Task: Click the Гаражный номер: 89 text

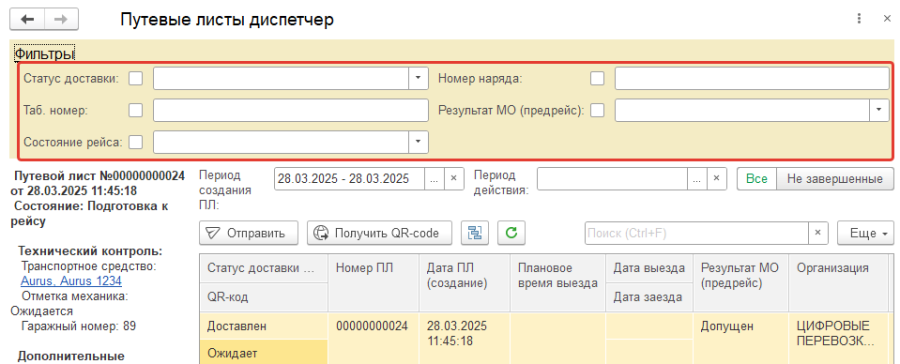Action: point(79,326)
